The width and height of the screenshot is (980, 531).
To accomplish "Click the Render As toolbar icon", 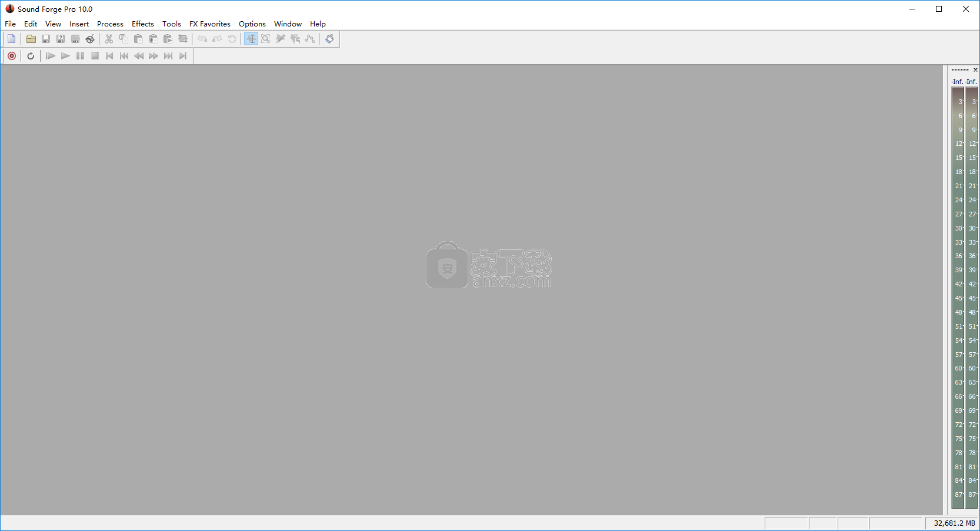I will click(75, 39).
